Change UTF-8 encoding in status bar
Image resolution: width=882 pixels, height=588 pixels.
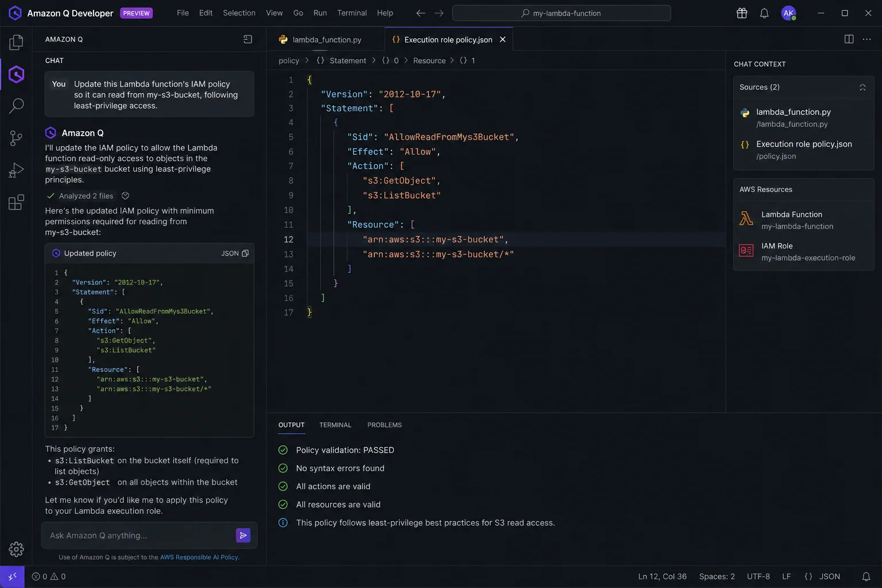coord(759,577)
